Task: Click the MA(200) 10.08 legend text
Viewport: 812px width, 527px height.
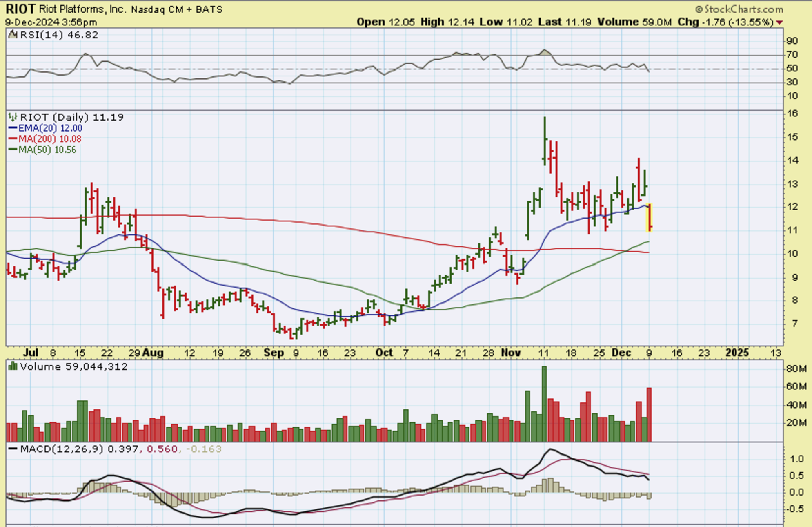Action: point(49,139)
